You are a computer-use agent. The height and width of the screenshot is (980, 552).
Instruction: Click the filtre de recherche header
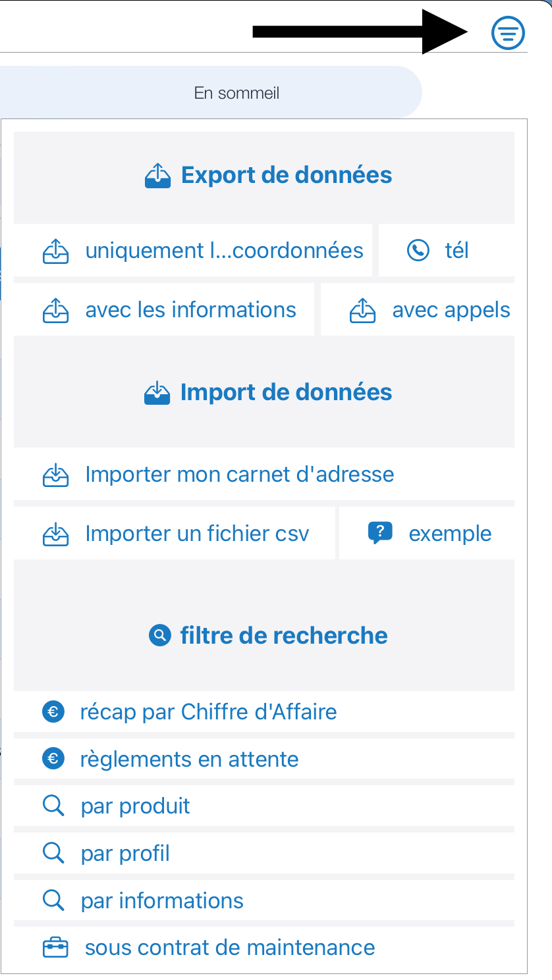click(269, 636)
